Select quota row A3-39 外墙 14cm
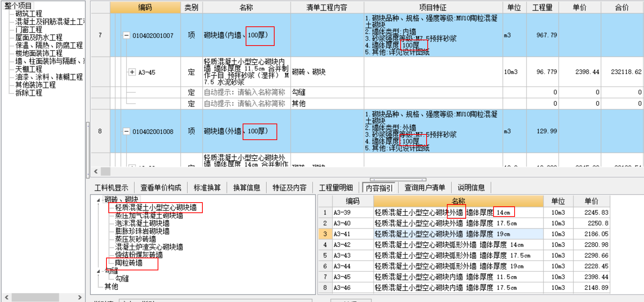 (x=464, y=213)
